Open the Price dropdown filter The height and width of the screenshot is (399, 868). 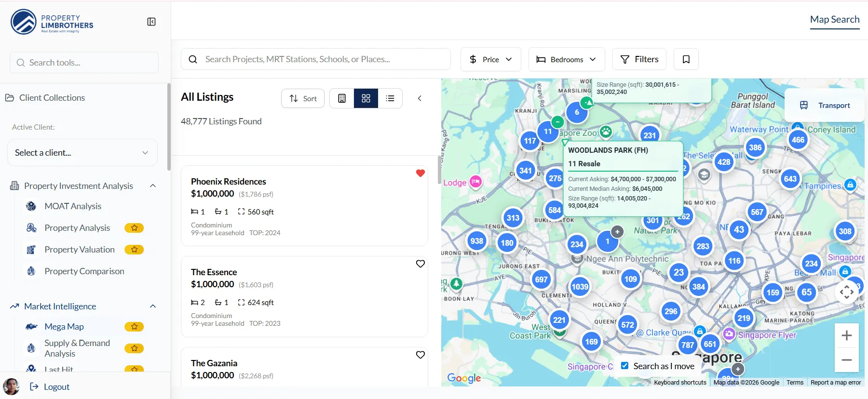pyautogui.click(x=490, y=59)
